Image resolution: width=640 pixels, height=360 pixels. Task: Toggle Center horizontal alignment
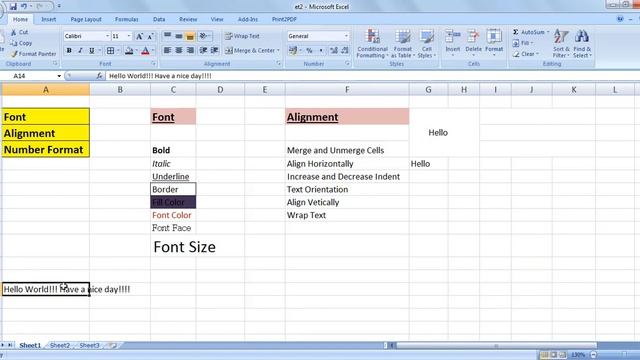click(179, 51)
